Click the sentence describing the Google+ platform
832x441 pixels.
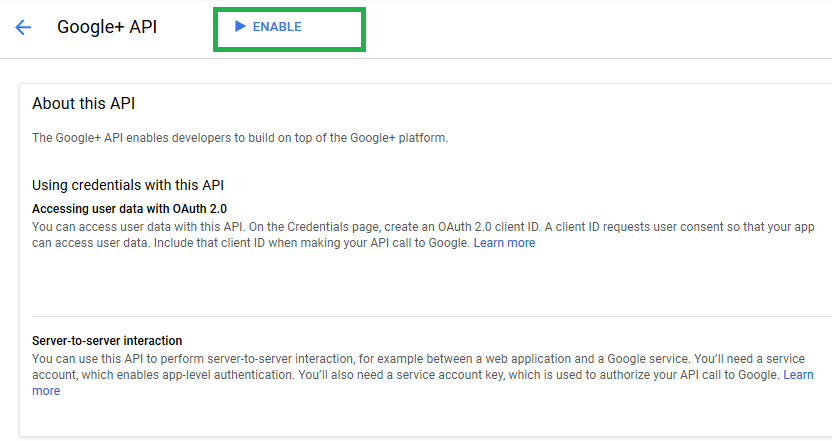240,138
